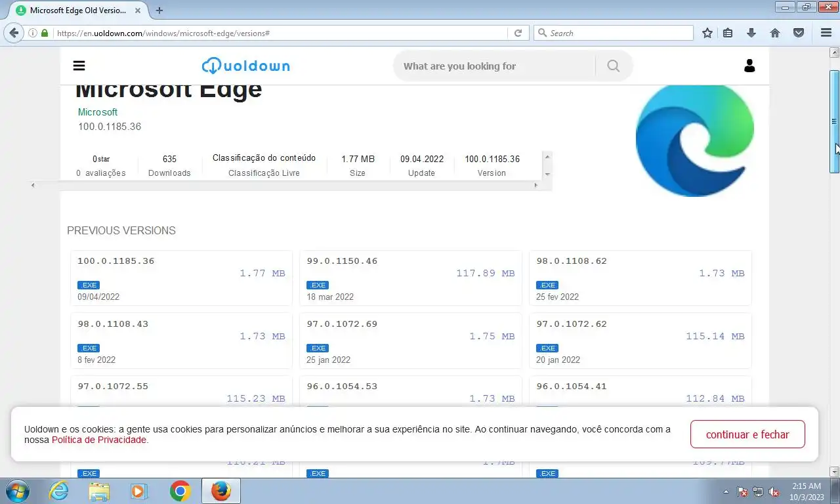Screen dimensions: 840x504
Task: Open the Microsoft developer link
Action: (98, 112)
